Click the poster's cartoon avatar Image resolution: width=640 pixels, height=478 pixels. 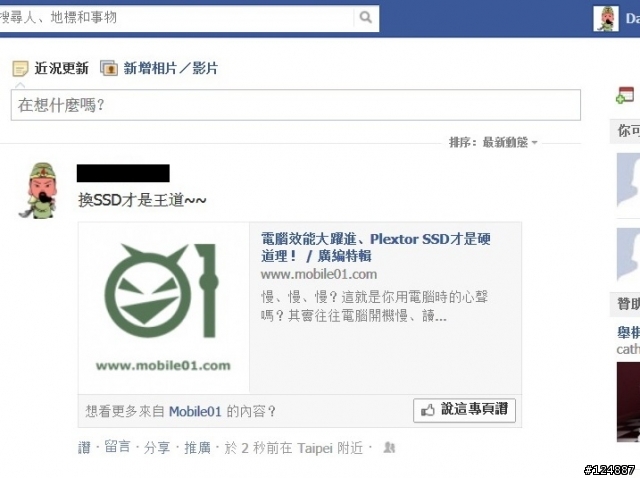pos(38,190)
